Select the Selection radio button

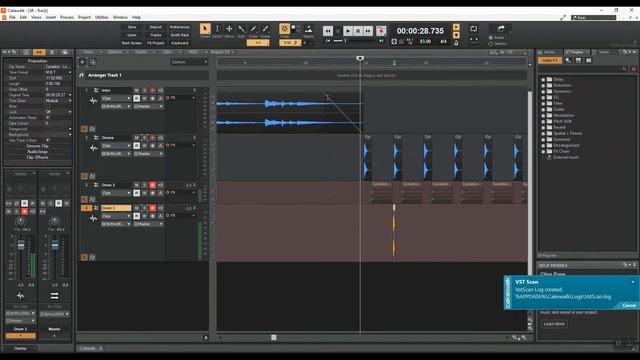491,43
